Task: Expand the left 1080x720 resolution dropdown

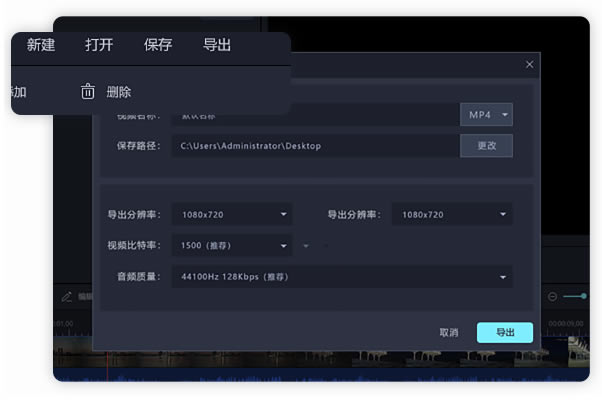Action: [x=232, y=214]
